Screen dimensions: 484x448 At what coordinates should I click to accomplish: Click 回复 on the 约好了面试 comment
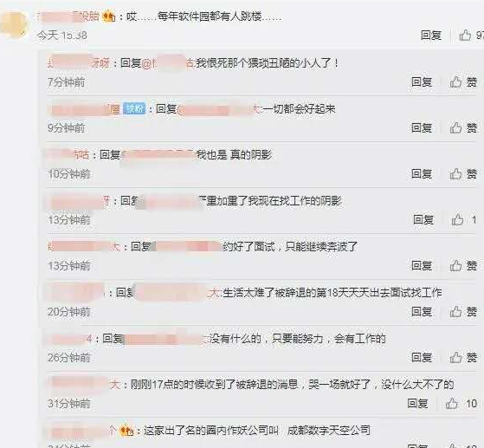pos(422,266)
